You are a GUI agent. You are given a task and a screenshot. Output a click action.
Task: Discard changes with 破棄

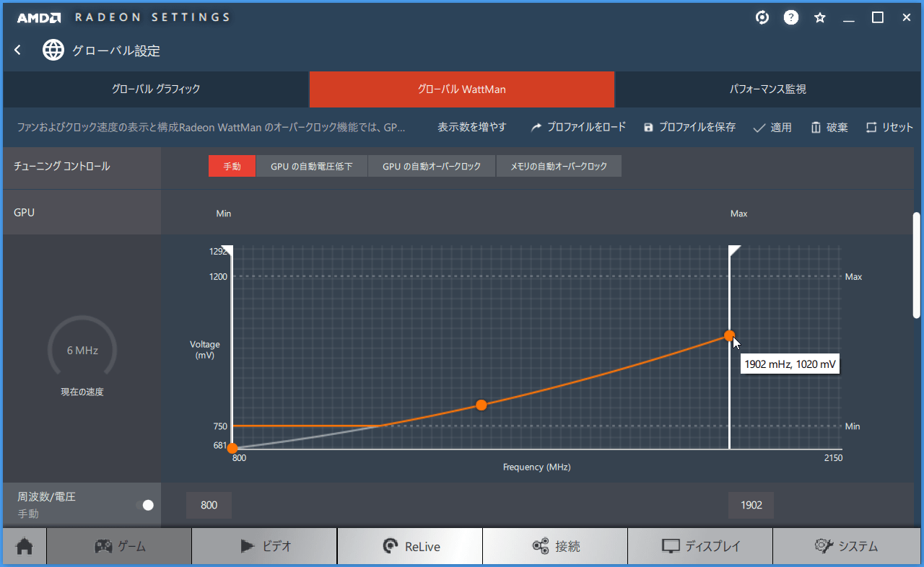pyautogui.click(x=829, y=127)
